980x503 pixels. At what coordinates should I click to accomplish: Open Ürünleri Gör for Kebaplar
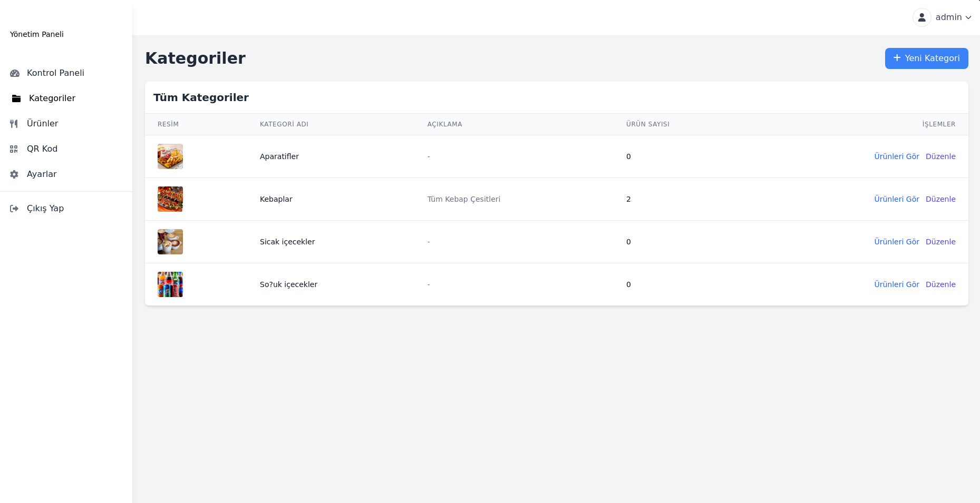896,199
